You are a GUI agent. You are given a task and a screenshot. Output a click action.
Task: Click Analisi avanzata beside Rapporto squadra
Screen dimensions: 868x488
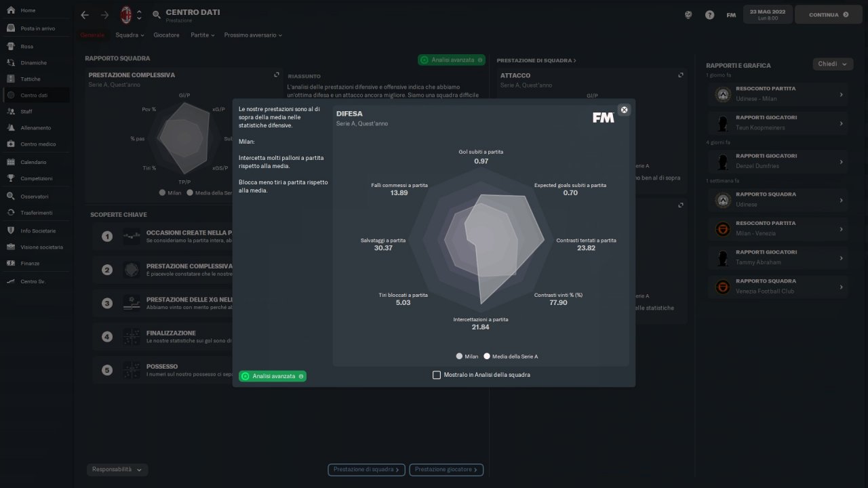(452, 60)
